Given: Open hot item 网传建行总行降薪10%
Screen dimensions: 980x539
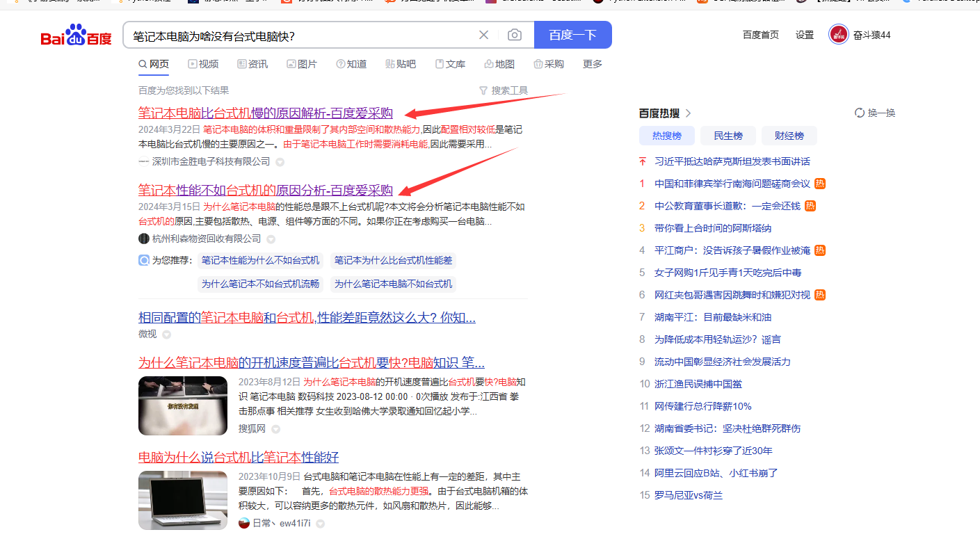Looking at the screenshot, I should pos(703,406).
